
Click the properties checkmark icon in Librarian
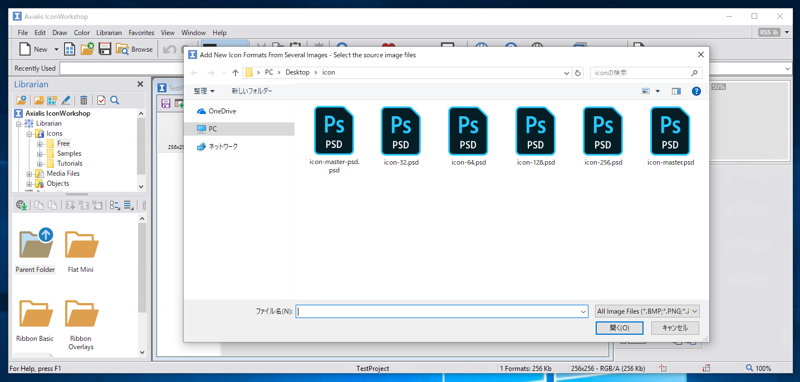point(101,100)
